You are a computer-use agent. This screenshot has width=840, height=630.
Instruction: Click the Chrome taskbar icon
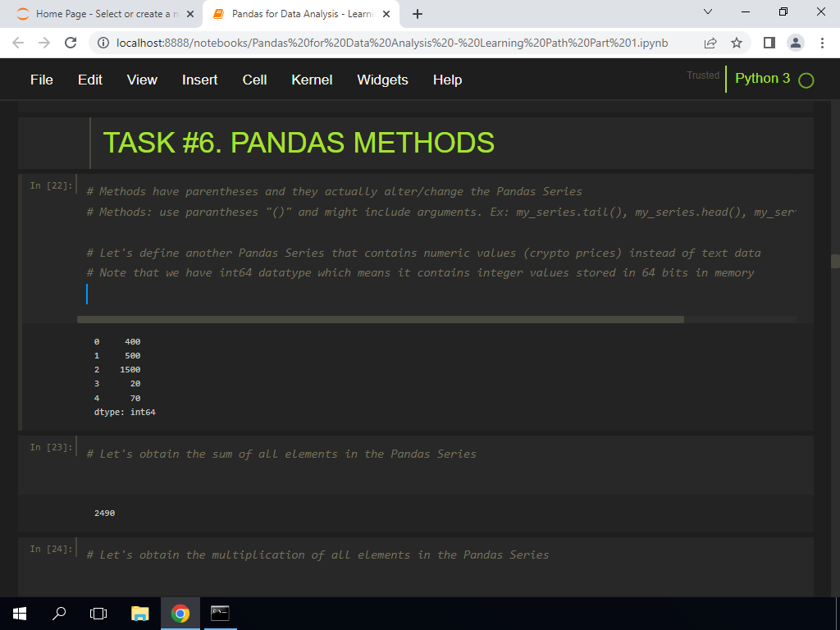click(x=180, y=614)
